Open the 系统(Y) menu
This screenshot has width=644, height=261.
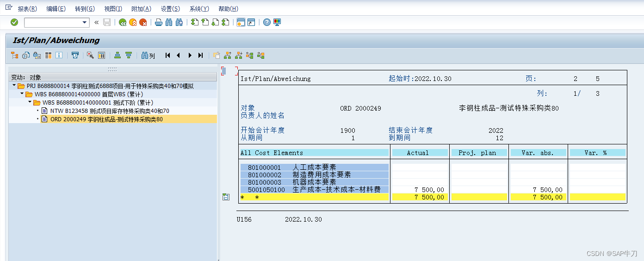click(199, 9)
